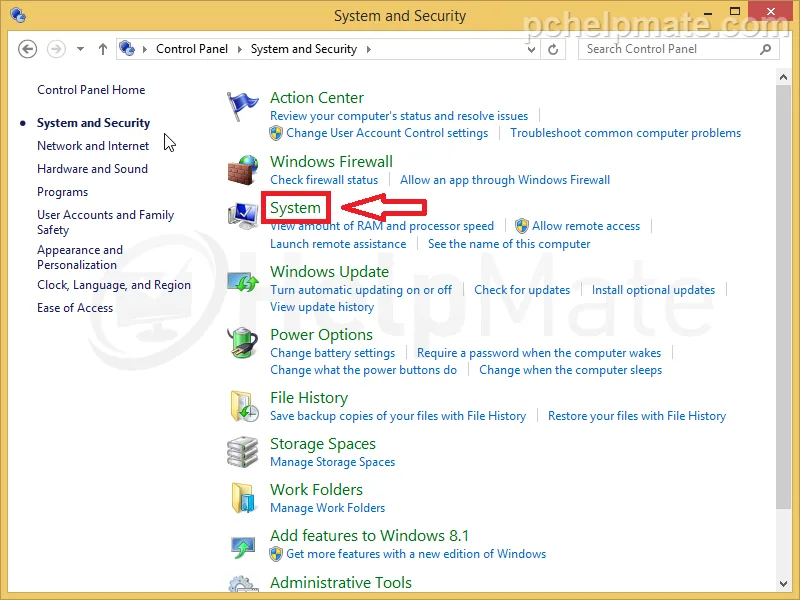Open the Power Options heading

(321, 335)
